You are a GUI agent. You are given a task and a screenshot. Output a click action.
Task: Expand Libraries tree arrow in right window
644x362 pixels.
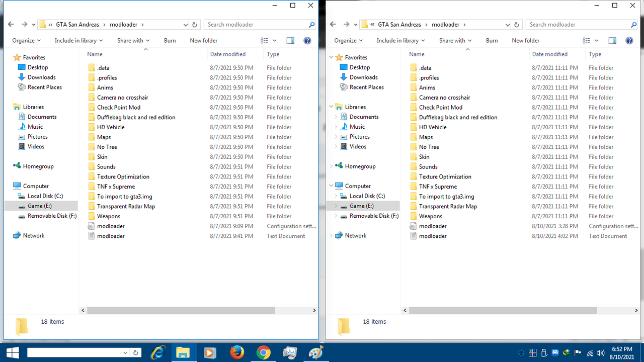click(332, 107)
